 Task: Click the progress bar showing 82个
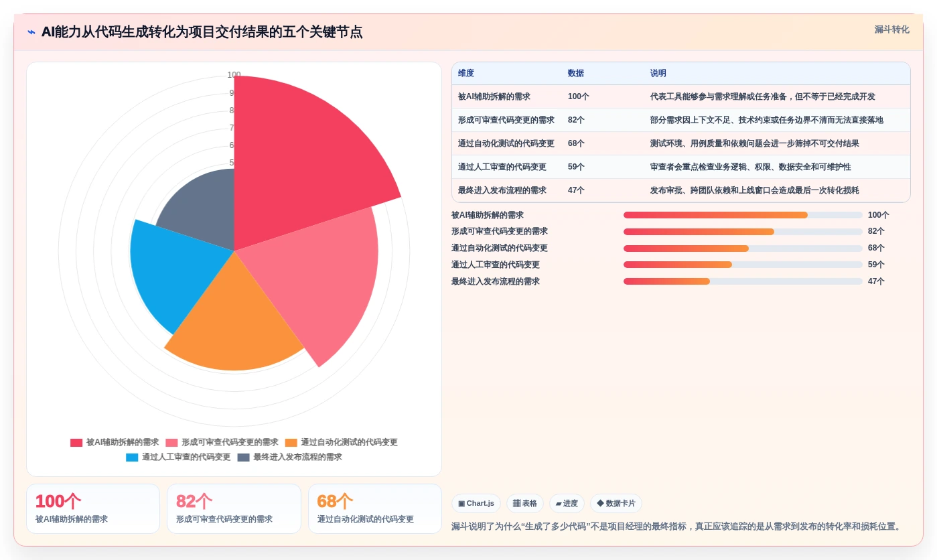click(743, 232)
